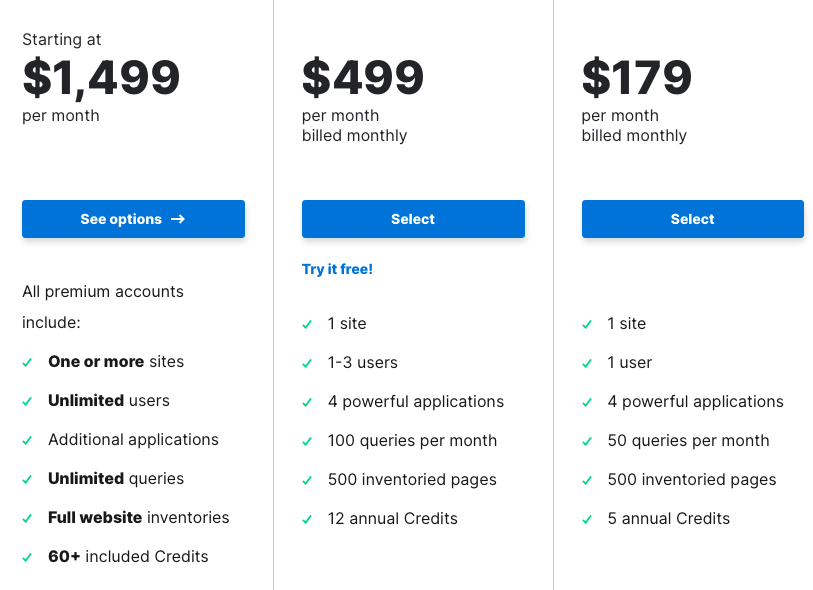Click checkmark beside 12 annual Credits
This screenshot has height=590, width=813.
307,519
